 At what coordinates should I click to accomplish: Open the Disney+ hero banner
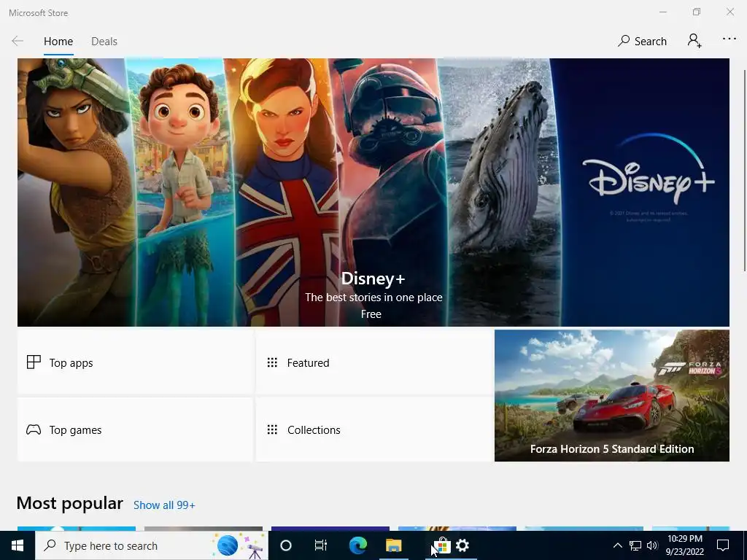pos(373,192)
